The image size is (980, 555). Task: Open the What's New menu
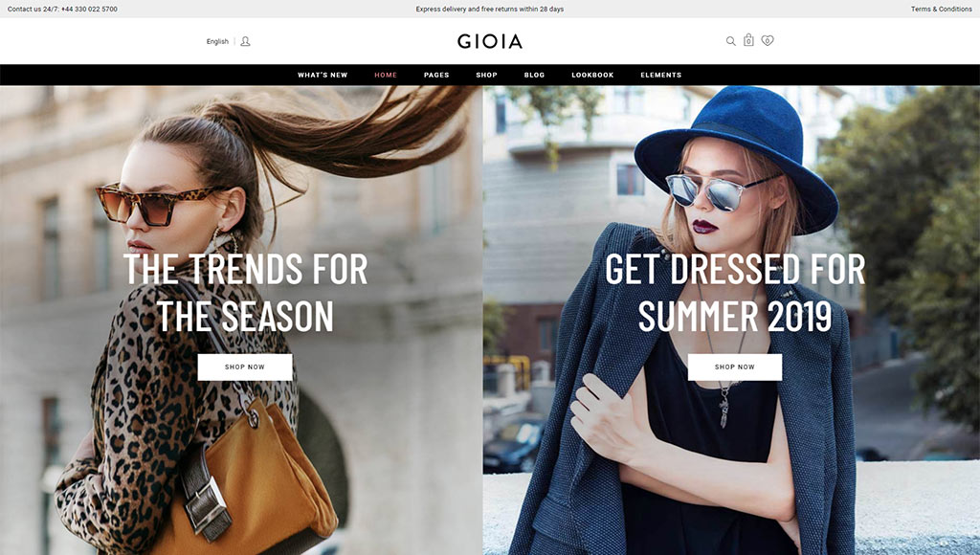coord(323,75)
